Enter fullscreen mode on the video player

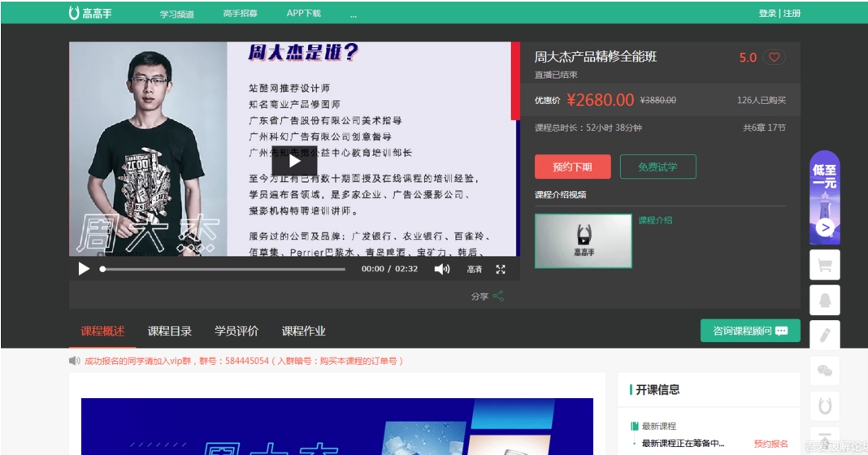501,269
